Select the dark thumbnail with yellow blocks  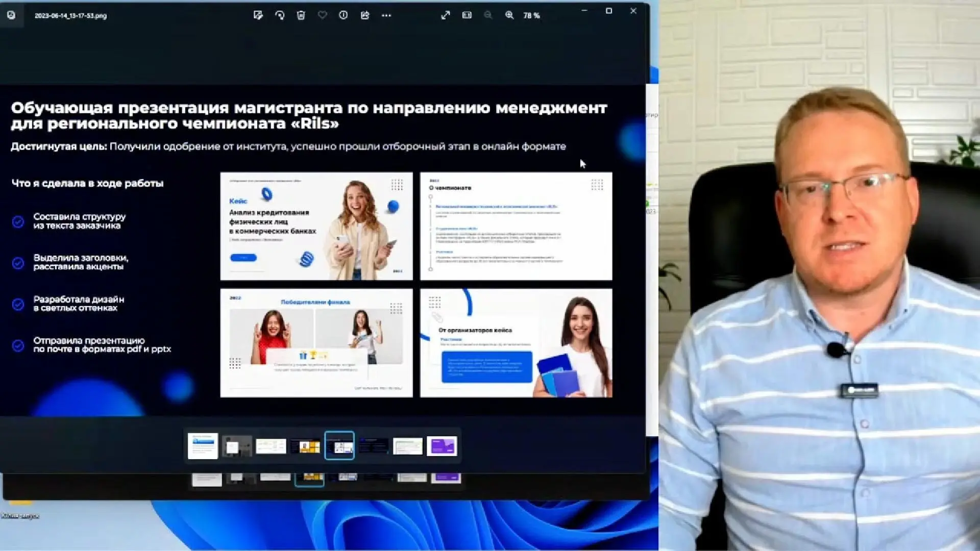click(305, 446)
